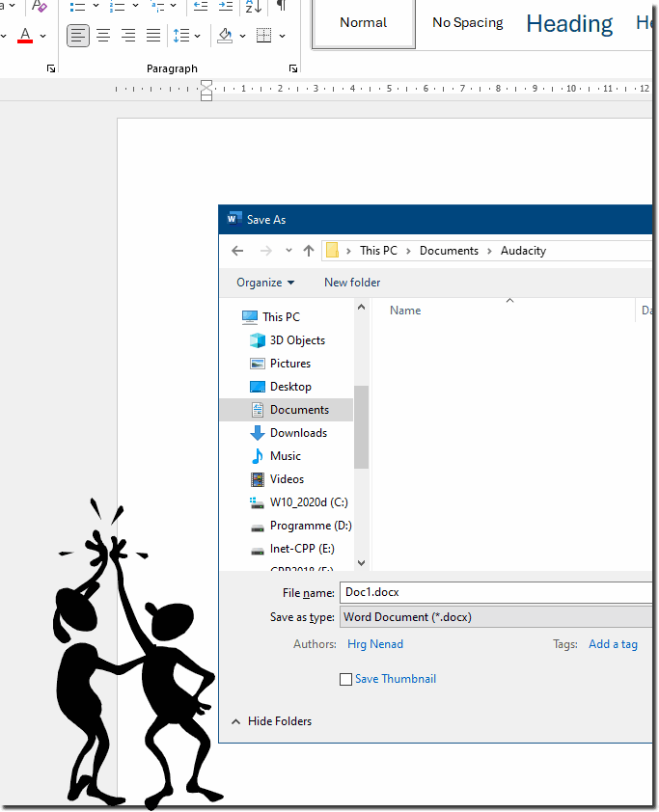Click the multilevel list icon
Viewport: 659px width, 812px height.
[x=157, y=6]
